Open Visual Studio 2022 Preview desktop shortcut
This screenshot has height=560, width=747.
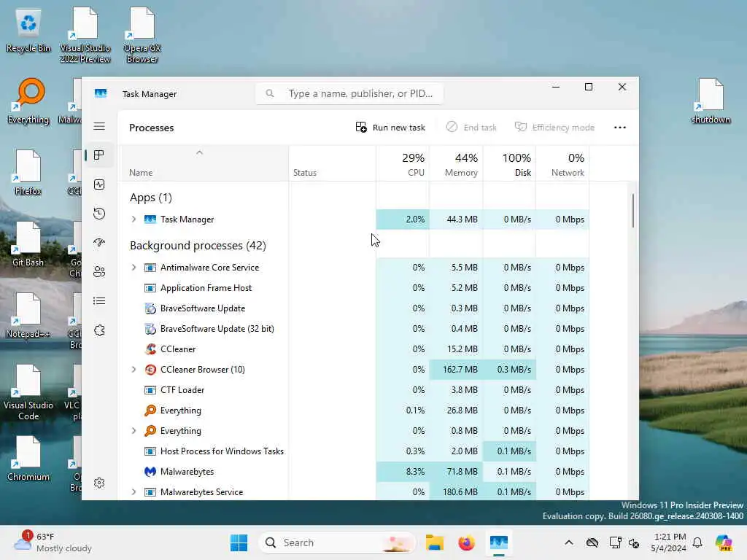point(85,36)
